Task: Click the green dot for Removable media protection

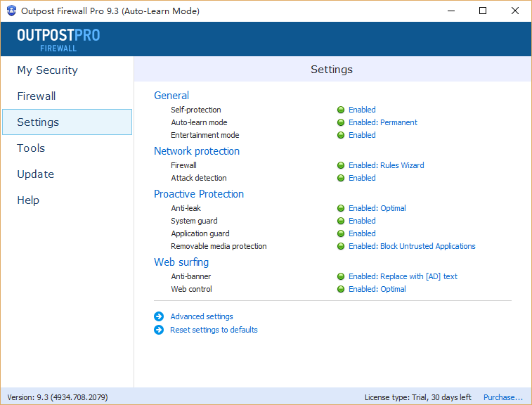Action: 341,246
